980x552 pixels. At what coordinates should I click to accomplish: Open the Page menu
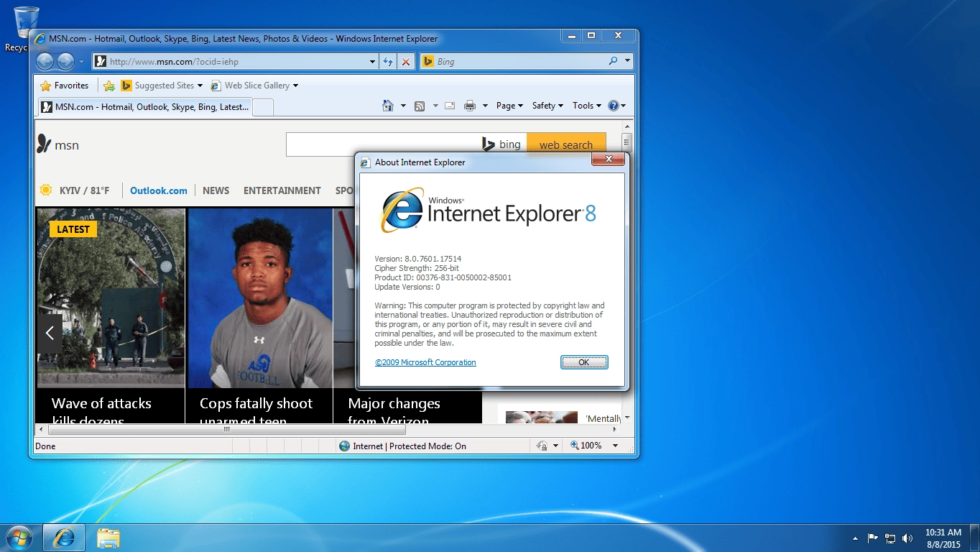pos(509,106)
